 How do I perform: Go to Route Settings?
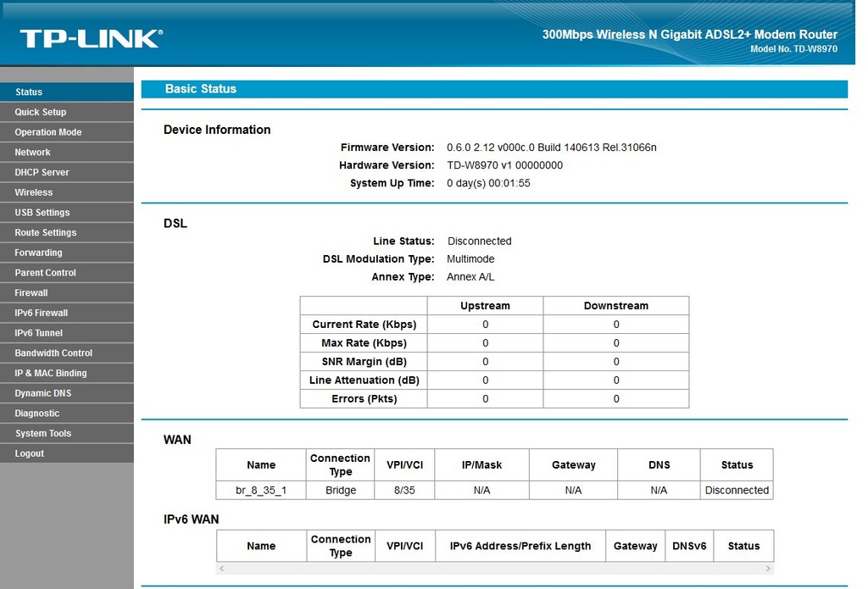coord(66,232)
